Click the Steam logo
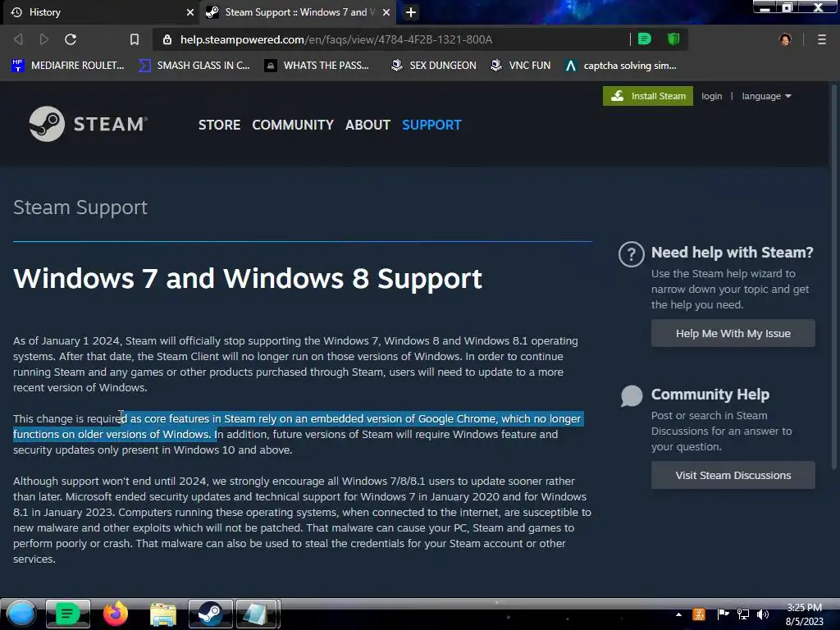840x630 pixels. (89, 124)
